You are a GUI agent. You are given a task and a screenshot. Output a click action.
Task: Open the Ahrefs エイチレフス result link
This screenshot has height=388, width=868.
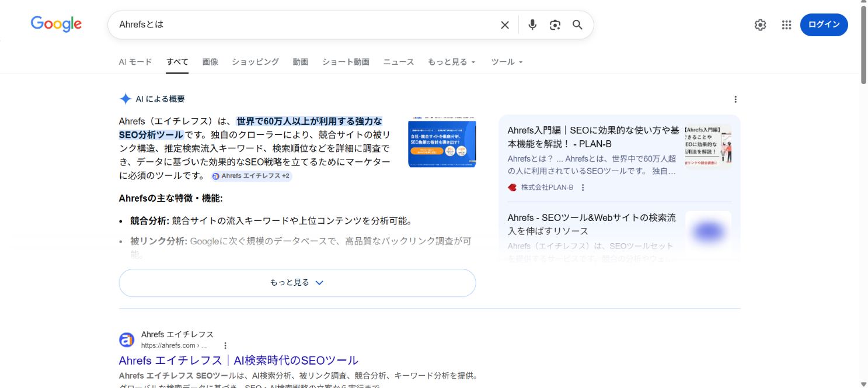(238, 360)
